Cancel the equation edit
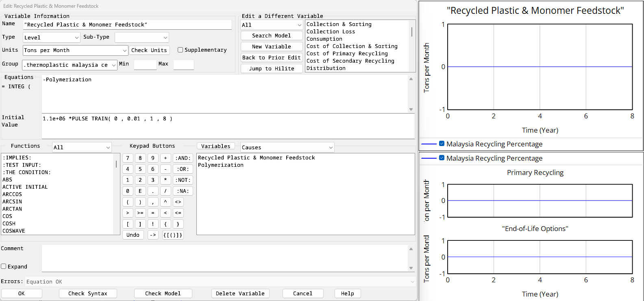 pyautogui.click(x=303, y=293)
